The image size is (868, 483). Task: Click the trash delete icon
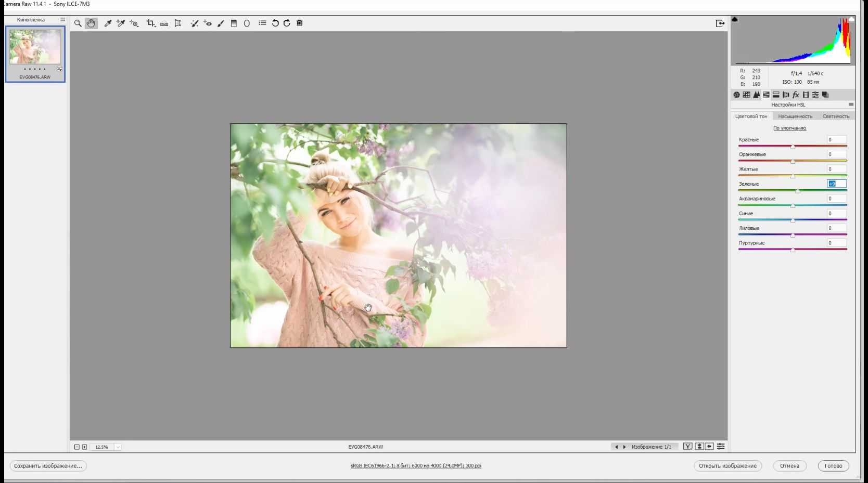point(300,23)
